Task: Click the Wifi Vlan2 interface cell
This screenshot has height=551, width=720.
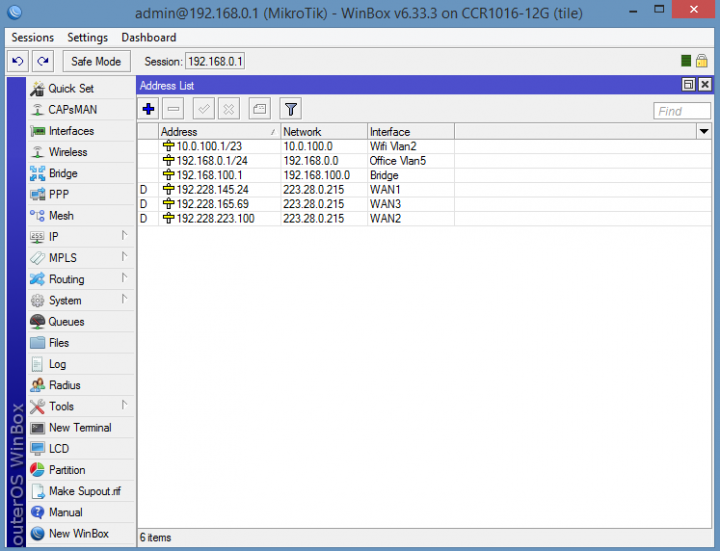Action: 411,146
